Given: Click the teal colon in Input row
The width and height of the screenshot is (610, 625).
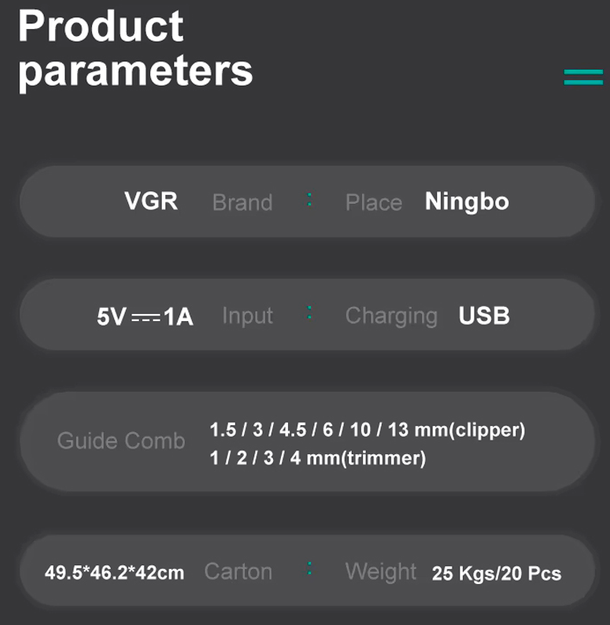Looking at the screenshot, I should pyautogui.click(x=309, y=313).
